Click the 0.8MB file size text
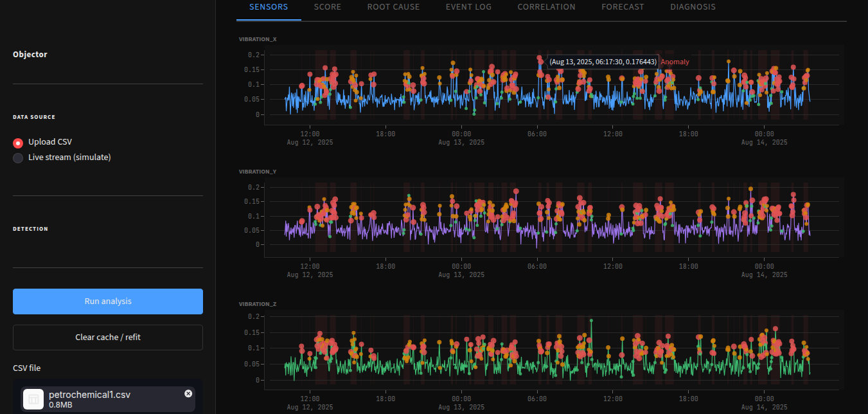Image resolution: width=868 pixels, height=414 pixels. click(x=60, y=405)
